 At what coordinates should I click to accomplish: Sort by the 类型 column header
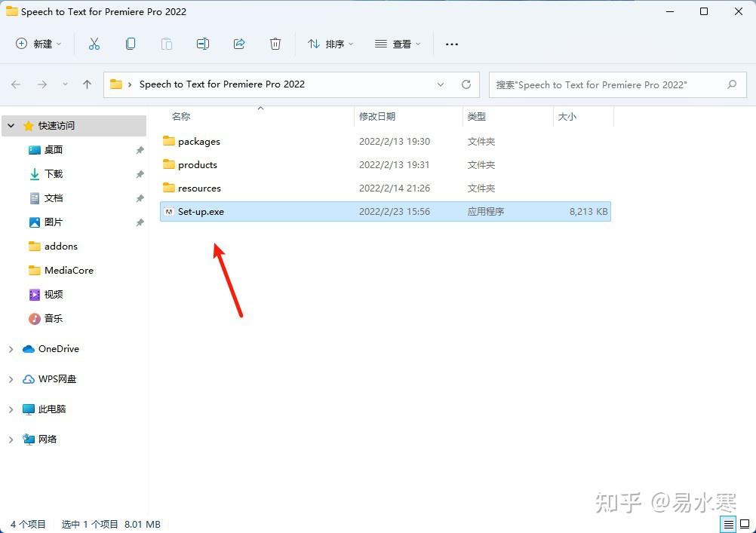[476, 117]
